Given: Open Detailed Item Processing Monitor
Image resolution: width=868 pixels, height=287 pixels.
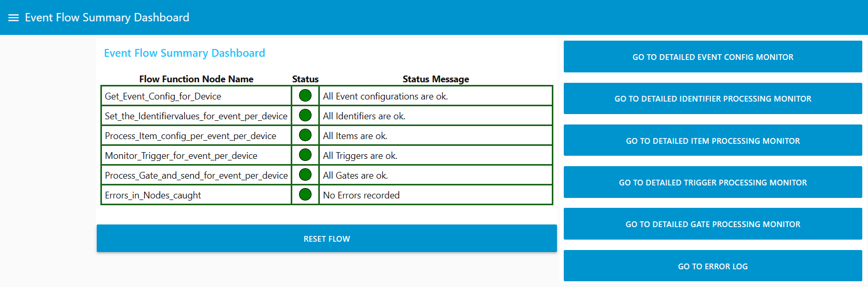Looking at the screenshot, I should tap(712, 141).
